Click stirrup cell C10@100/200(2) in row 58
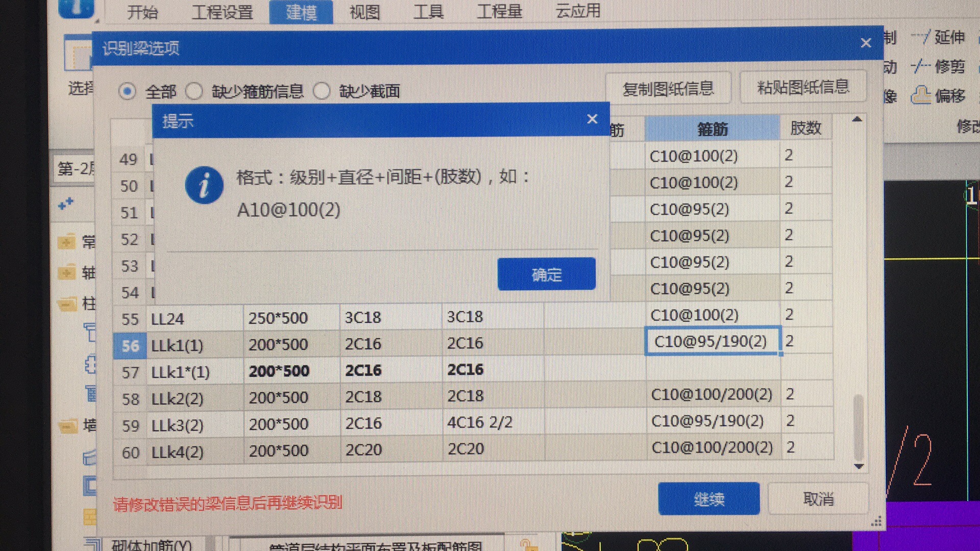Screen dimensions: 980x551 click(714, 394)
